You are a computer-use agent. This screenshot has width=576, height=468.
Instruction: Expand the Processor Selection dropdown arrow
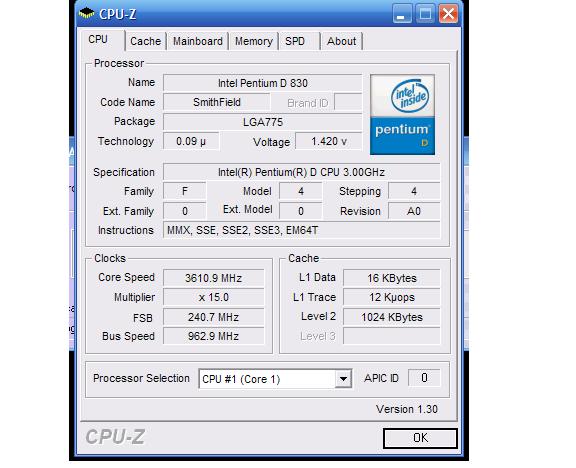click(343, 379)
